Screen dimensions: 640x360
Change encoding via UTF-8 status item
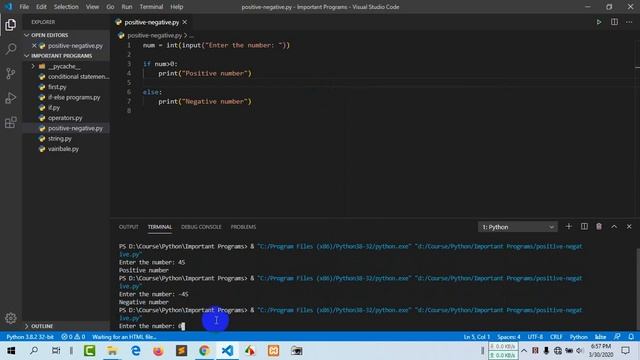click(x=535, y=337)
